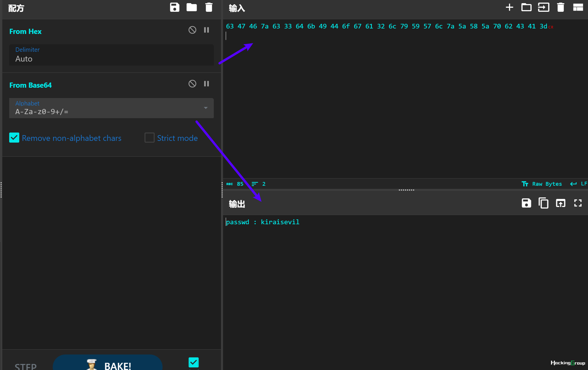
Task: Replace input with output
Action: click(x=561, y=203)
